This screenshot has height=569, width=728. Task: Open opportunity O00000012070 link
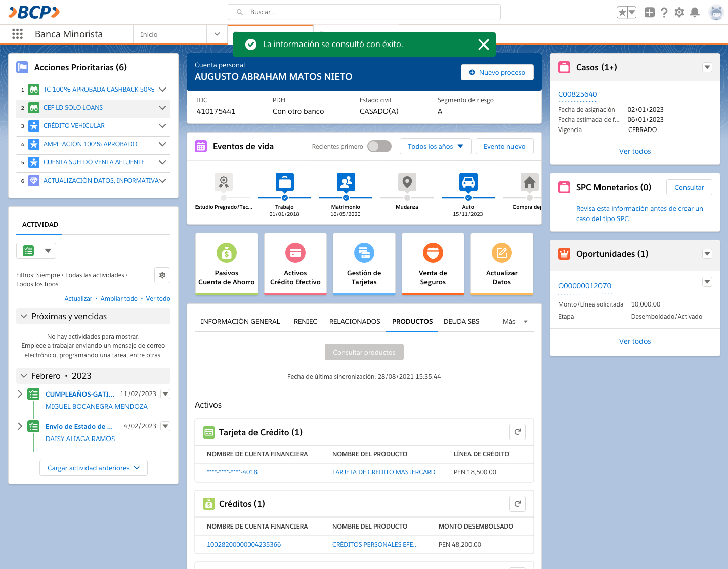[585, 286]
